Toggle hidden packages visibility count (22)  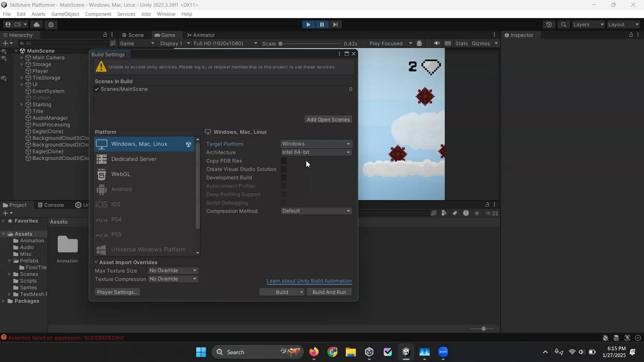point(492,213)
